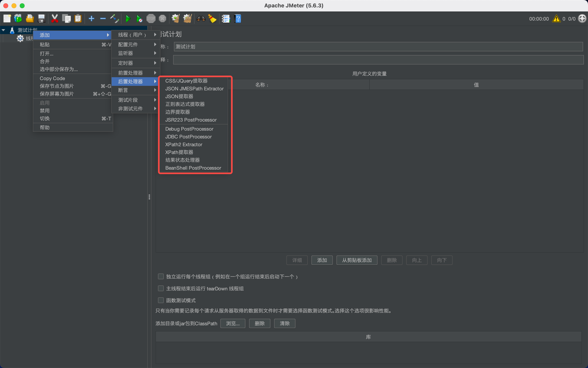Click the Help question mark icon
Viewport: 588px width, 368px height.
pyautogui.click(x=238, y=18)
